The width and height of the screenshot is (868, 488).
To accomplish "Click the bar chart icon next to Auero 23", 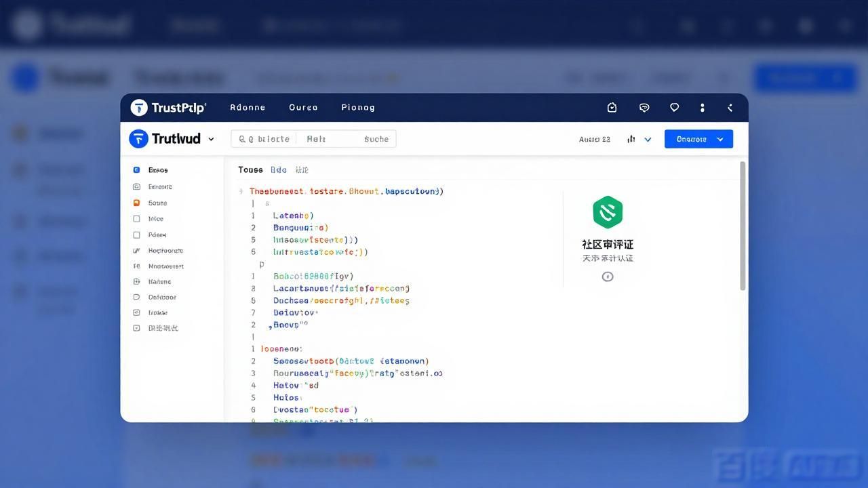I will tap(631, 139).
